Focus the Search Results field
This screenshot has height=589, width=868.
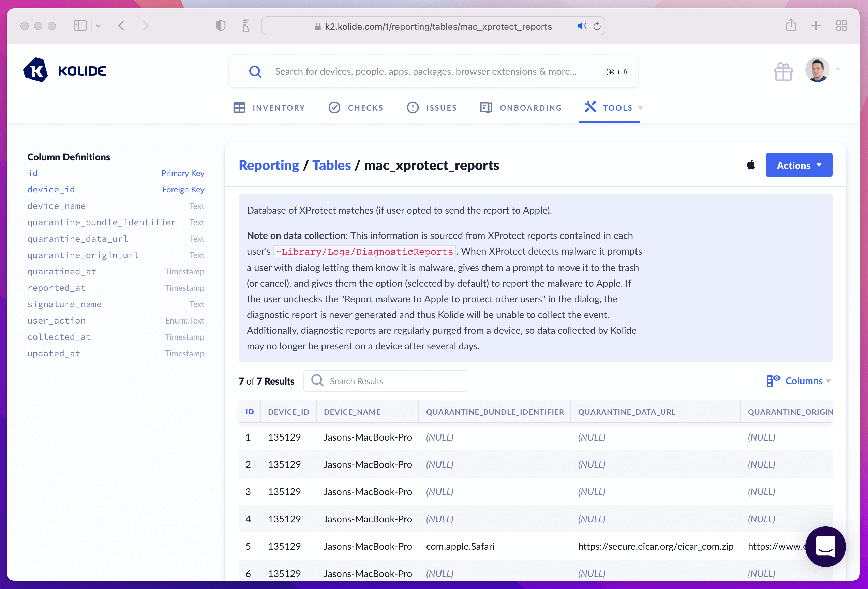pos(392,381)
